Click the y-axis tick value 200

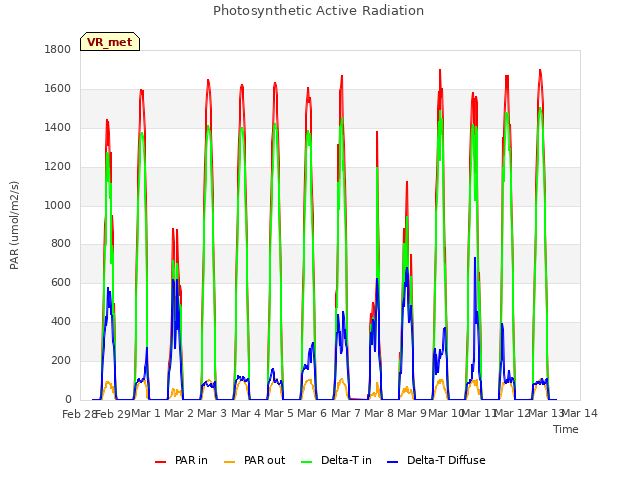pos(61,361)
